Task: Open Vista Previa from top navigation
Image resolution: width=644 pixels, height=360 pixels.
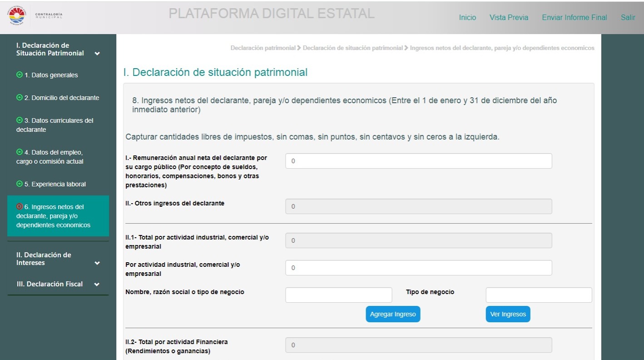Action: 509,18
